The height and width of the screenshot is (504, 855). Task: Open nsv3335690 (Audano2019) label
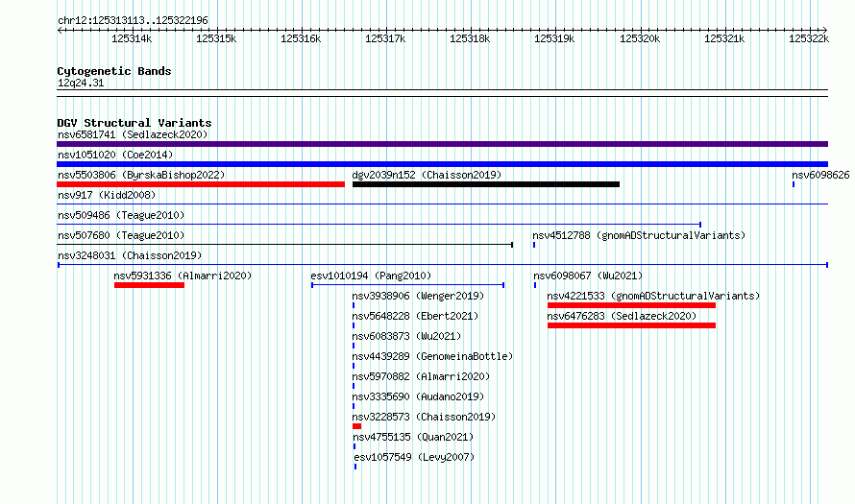click(418, 396)
